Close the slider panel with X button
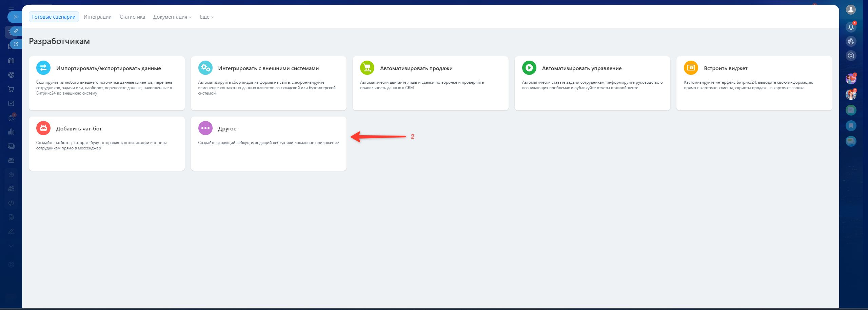The width and height of the screenshot is (868, 310). coord(15,17)
